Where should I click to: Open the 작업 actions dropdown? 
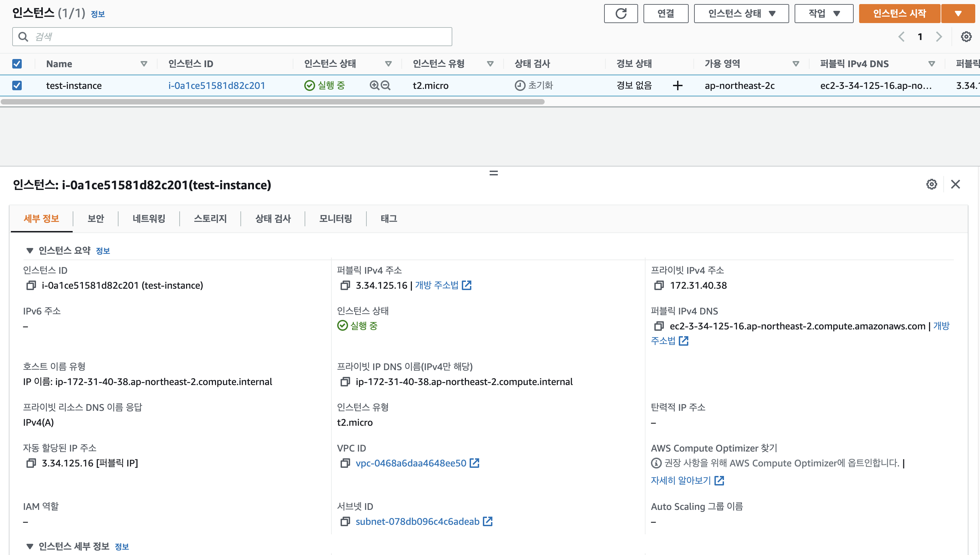[x=823, y=14]
